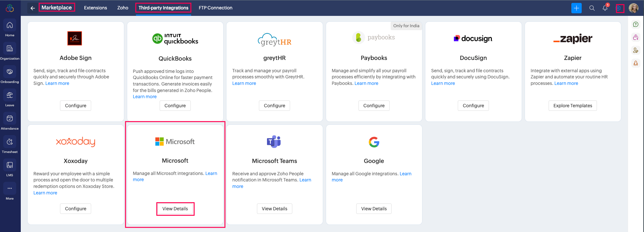Click the blue plus quick-add button

tap(577, 8)
